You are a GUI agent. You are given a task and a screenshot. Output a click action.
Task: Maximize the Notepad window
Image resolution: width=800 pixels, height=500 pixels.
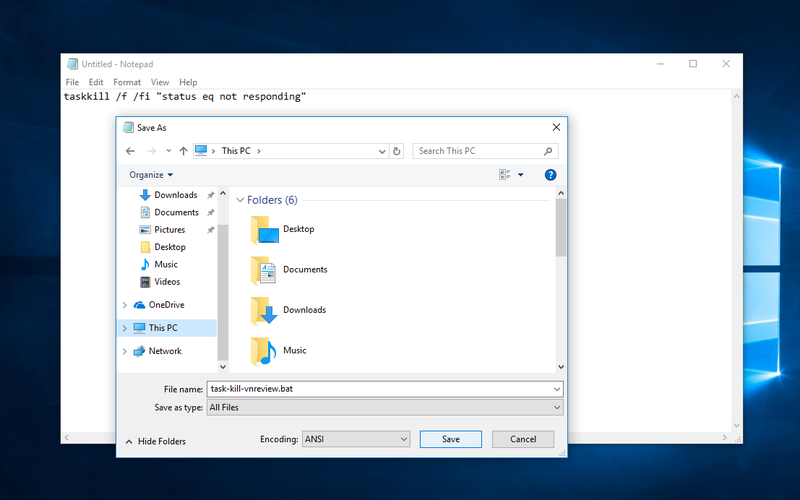click(x=693, y=64)
